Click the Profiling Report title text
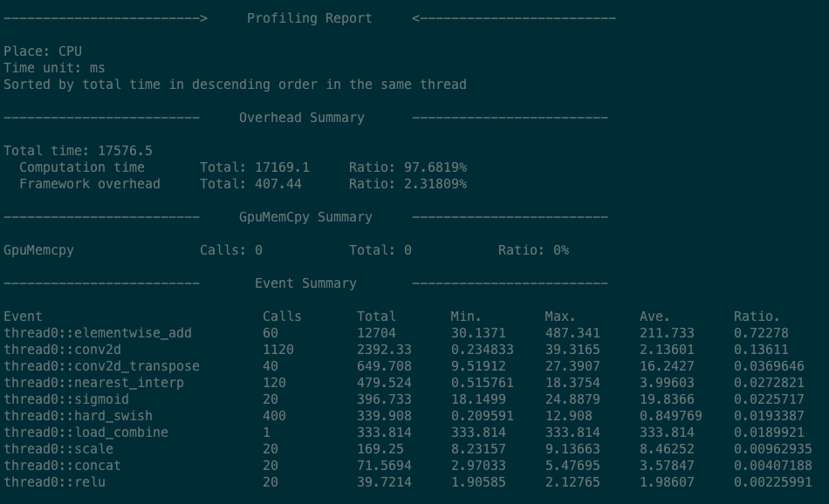The image size is (829, 504). [x=310, y=17]
